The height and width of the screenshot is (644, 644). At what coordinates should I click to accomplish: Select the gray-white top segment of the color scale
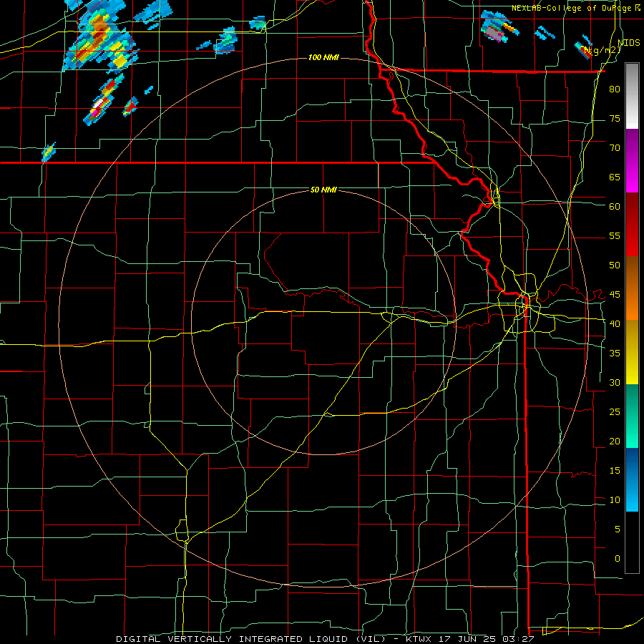632,96
